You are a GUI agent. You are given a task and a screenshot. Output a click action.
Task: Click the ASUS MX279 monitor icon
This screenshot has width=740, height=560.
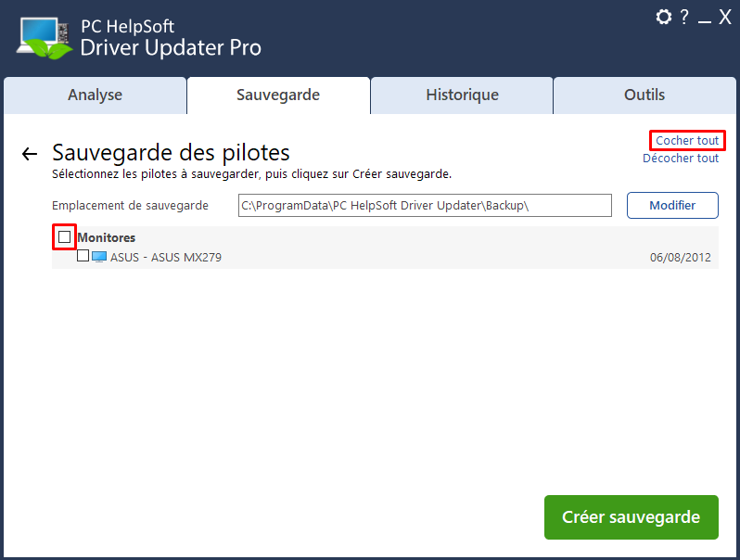[x=98, y=257]
